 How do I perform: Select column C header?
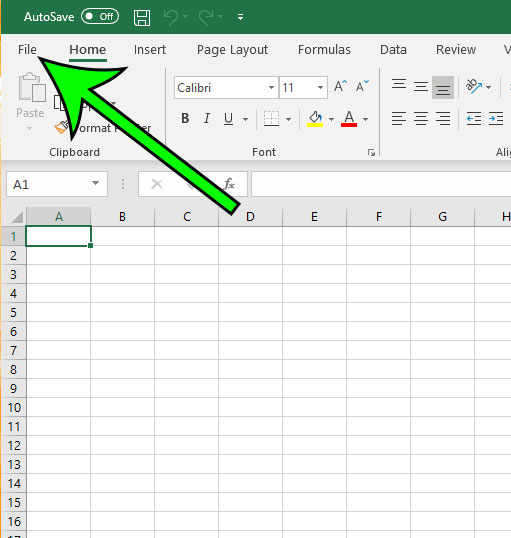click(187, 217)
